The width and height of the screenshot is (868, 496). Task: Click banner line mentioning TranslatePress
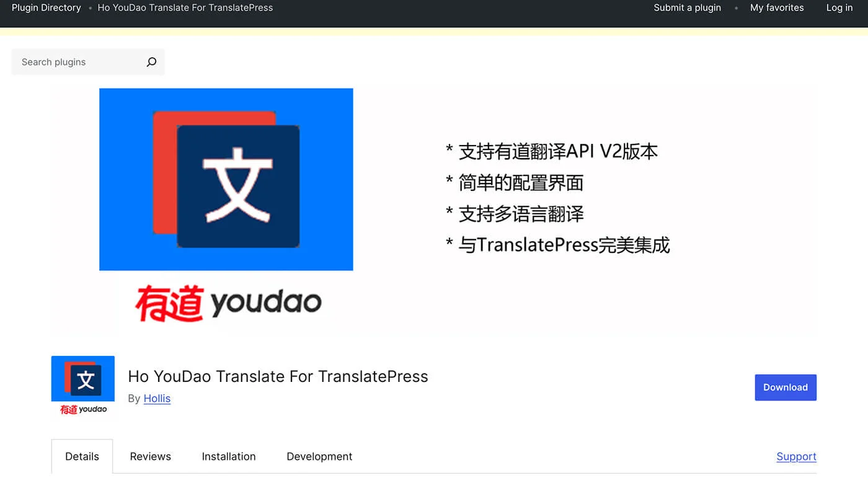pos(558,245)
